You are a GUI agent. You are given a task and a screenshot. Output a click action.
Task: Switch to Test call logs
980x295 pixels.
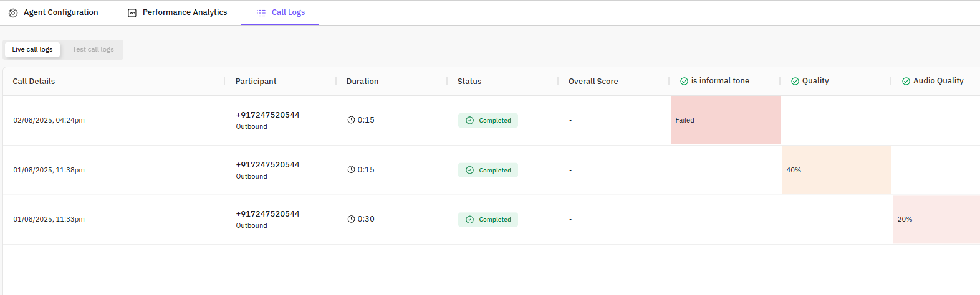click(x=93, y=49)
